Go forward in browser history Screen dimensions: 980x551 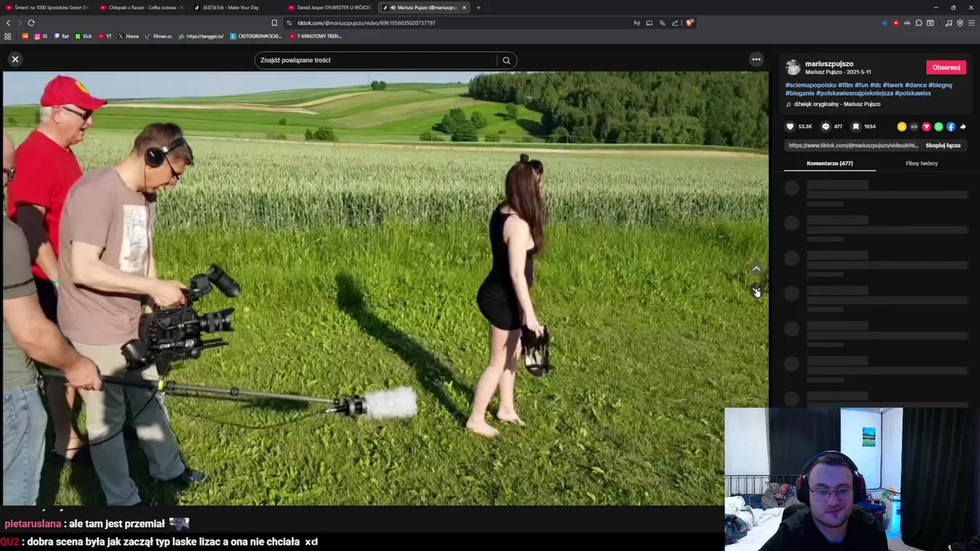coord(19,23)
